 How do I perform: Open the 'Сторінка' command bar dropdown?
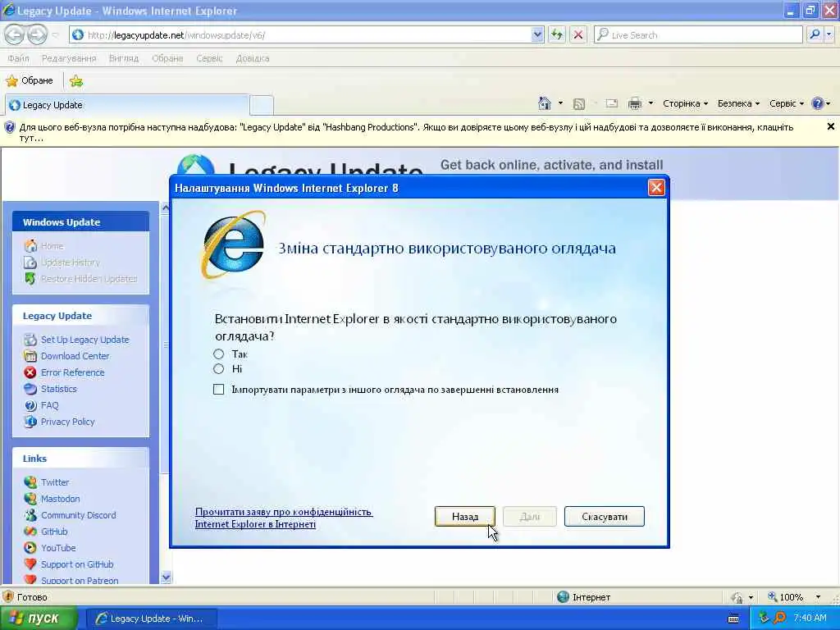685,103
